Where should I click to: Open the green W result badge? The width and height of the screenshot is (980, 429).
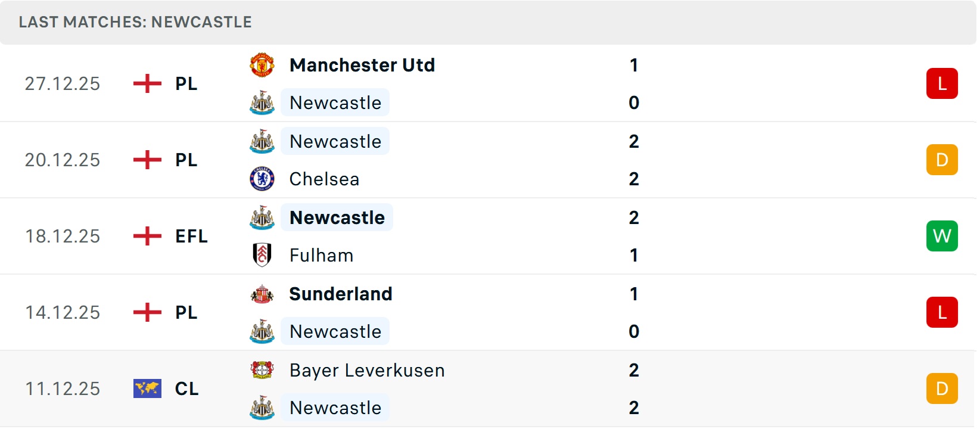click(x=941, y=236)
